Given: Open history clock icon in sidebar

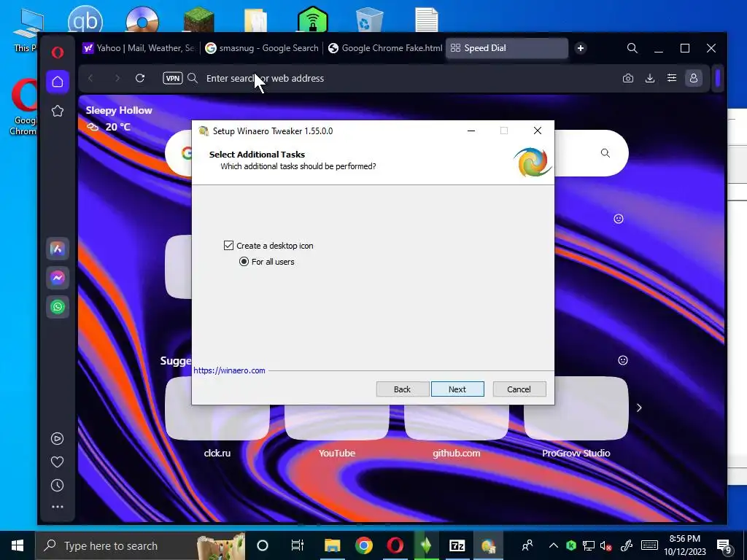Looking at the screenshot, I should pyautogui.click(x=57, y=485).
